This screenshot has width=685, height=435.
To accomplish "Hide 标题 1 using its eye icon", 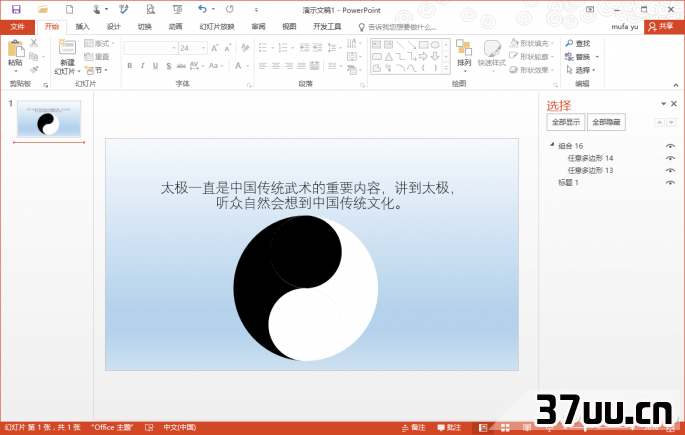I will 670,183.
